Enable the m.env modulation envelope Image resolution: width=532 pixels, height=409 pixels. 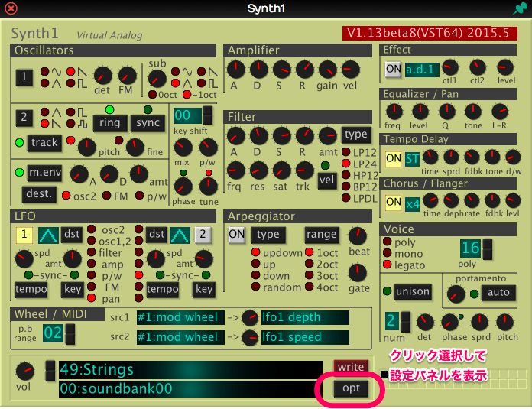click(x=45, y=173)
